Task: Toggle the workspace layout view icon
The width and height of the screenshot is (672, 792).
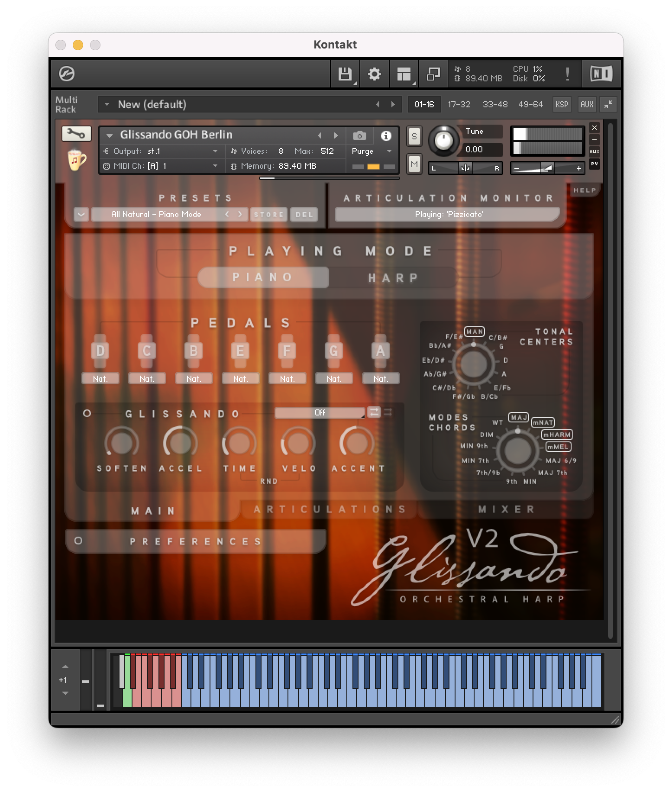Action: click(404, 74)
